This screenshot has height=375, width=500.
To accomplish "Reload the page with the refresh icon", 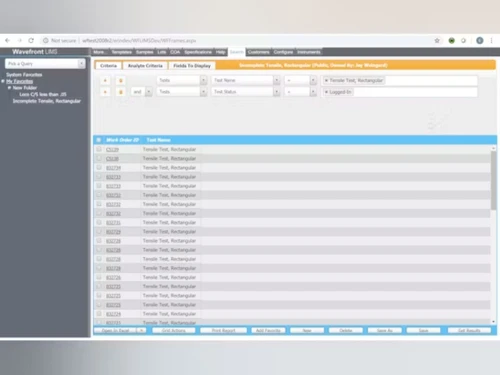I will 31,41.
